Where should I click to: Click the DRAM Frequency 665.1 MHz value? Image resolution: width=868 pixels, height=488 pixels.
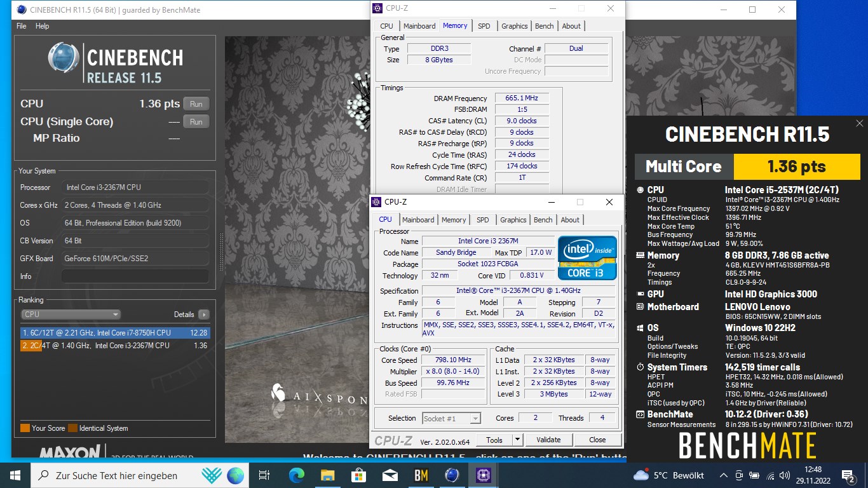pos(522,98)
